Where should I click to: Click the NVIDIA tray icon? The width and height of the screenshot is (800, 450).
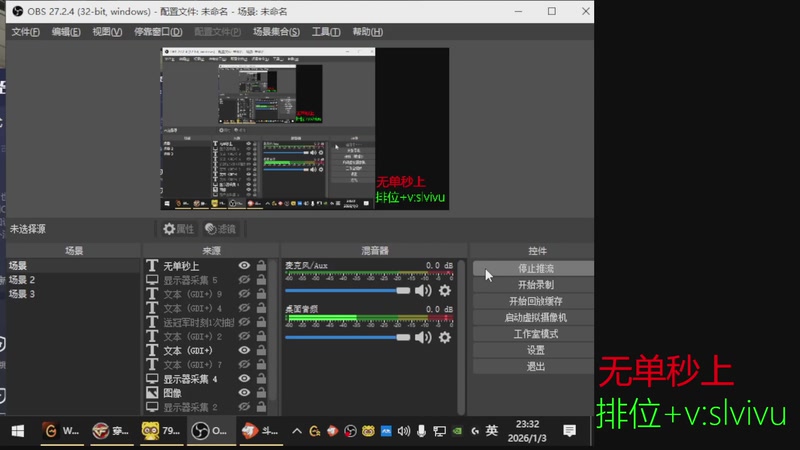click(457, 432)
